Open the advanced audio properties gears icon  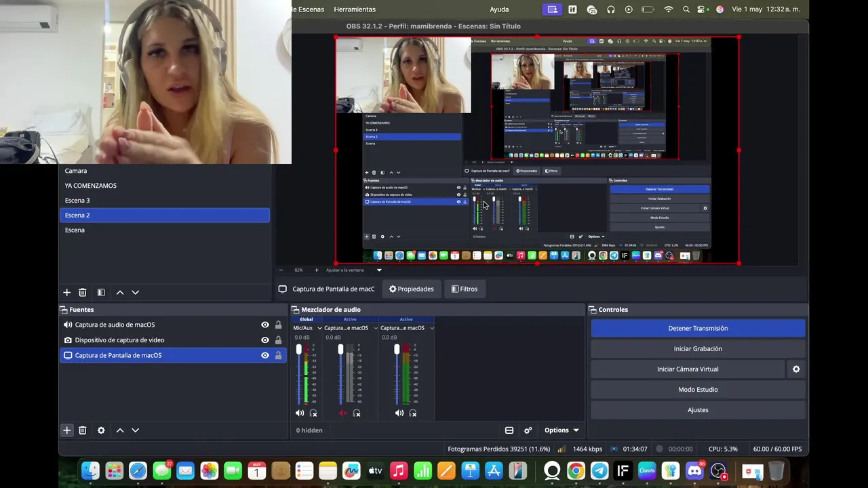[528, 430]
